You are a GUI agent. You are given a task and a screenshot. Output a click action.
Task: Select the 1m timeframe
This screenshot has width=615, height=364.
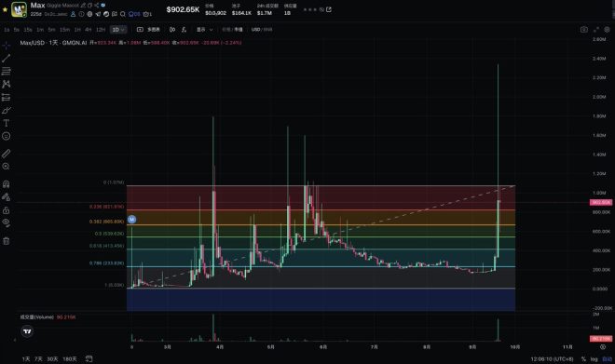(x=40, y=30)
